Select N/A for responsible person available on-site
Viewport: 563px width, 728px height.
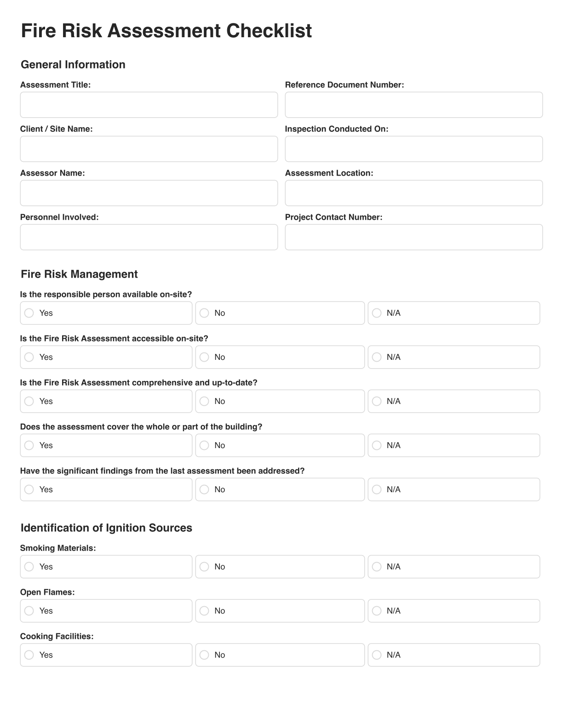(x=377, y=313)
